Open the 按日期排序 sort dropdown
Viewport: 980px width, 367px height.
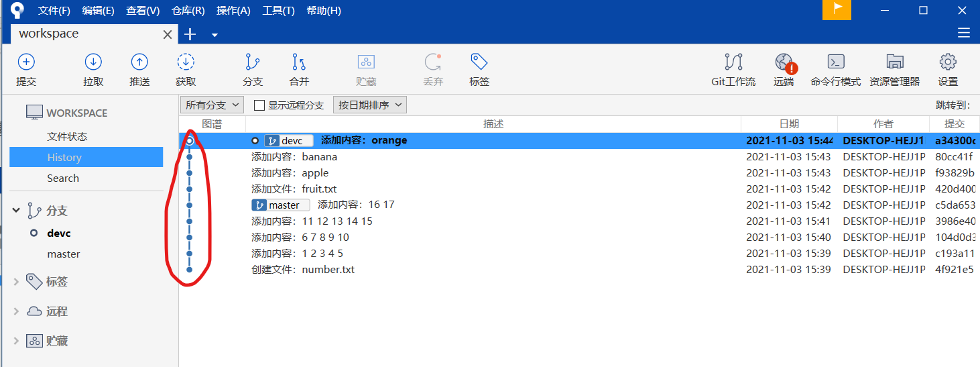(x=370, y=105)
